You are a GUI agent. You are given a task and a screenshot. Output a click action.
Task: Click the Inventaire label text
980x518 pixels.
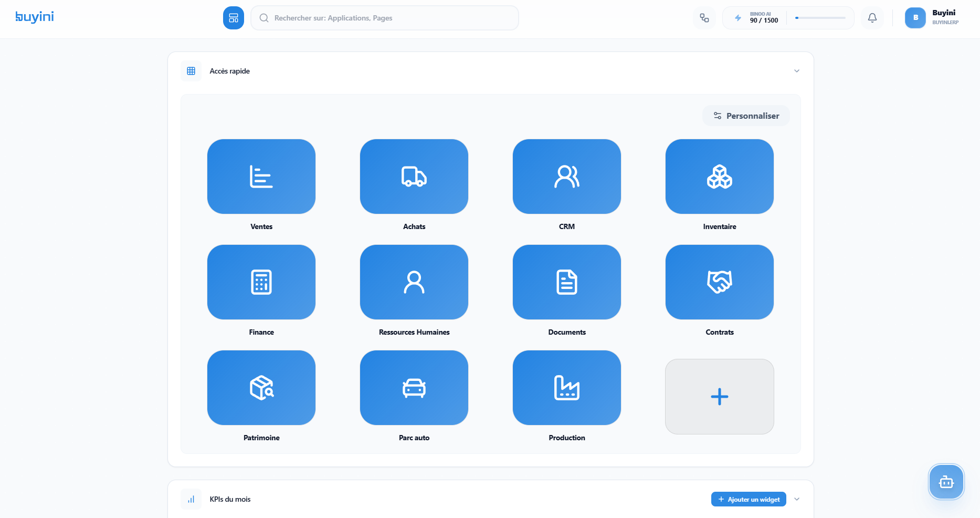click(720, 226)
